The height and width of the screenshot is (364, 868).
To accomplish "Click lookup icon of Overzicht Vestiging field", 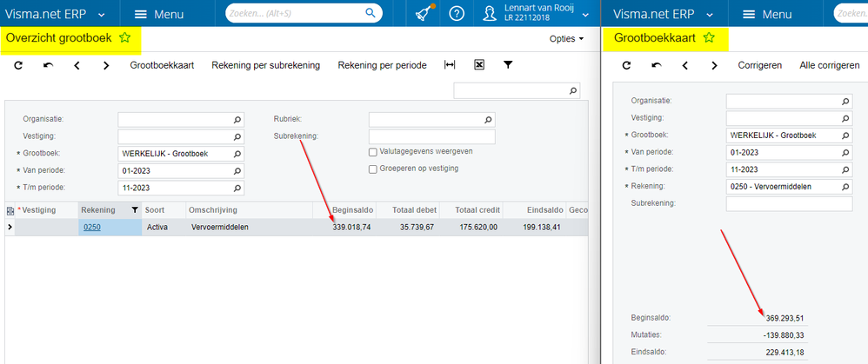I will point(237,136).
